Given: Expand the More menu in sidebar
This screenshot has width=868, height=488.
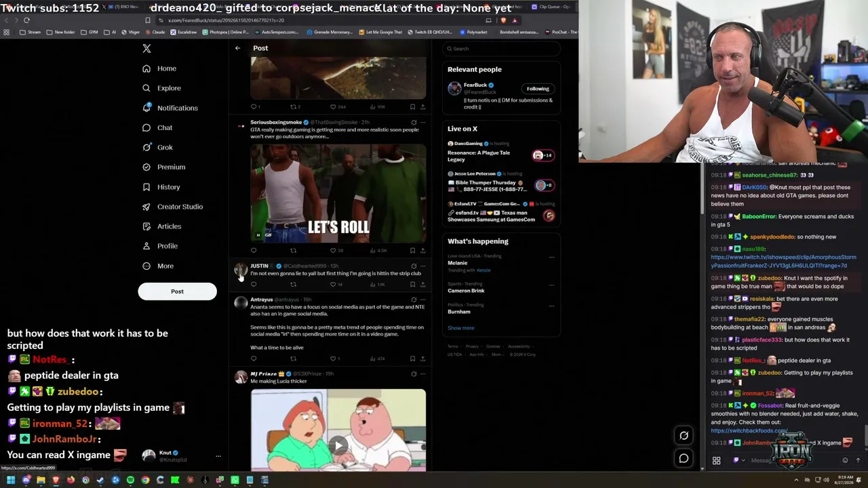Looking at the screenshot, I should [158, 266].
